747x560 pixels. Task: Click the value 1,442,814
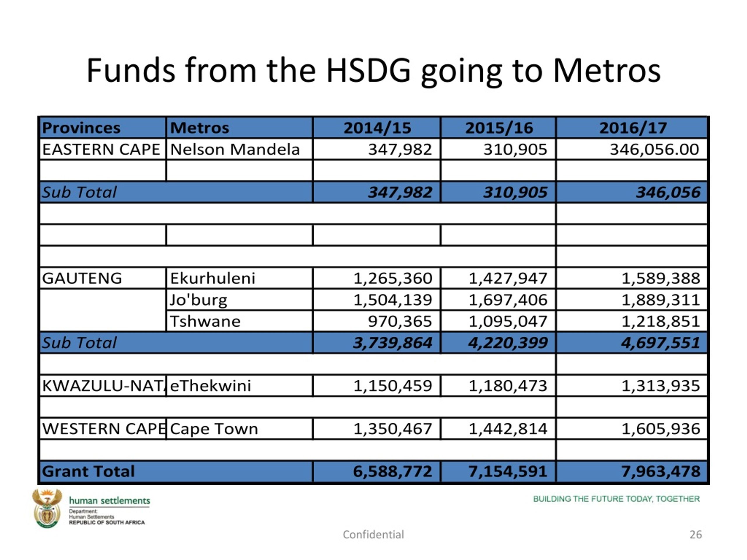coord(507,429)
